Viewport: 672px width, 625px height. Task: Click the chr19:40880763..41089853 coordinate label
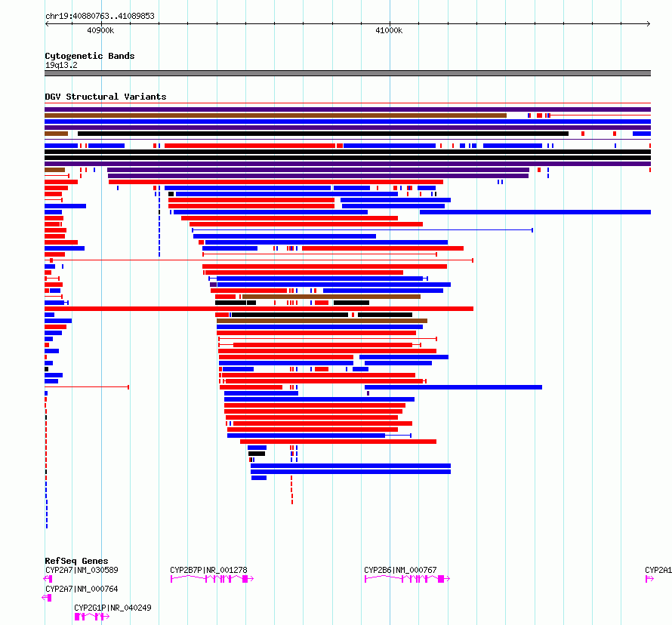[100, 16]
